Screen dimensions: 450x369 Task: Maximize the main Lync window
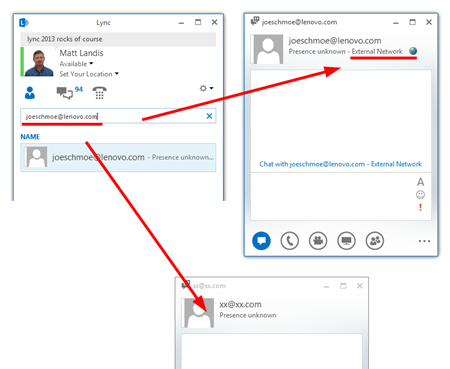tap(198, 22)
